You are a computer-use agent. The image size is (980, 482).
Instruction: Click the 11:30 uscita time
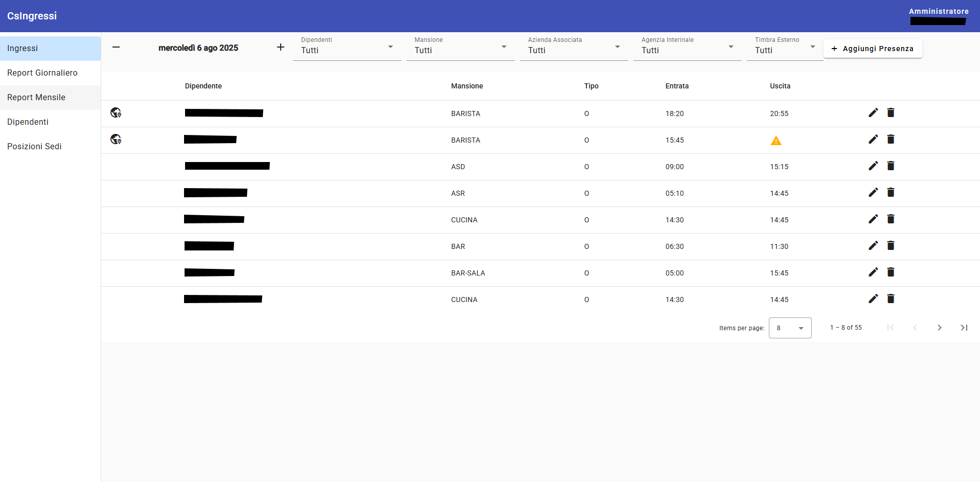779,246
